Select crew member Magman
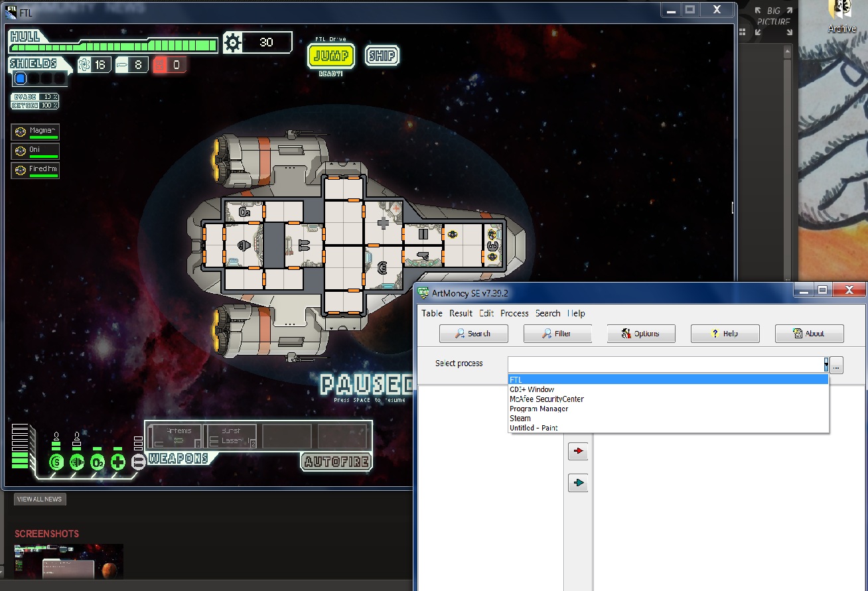This screenshot has width=868, height=591. point(35,131)
